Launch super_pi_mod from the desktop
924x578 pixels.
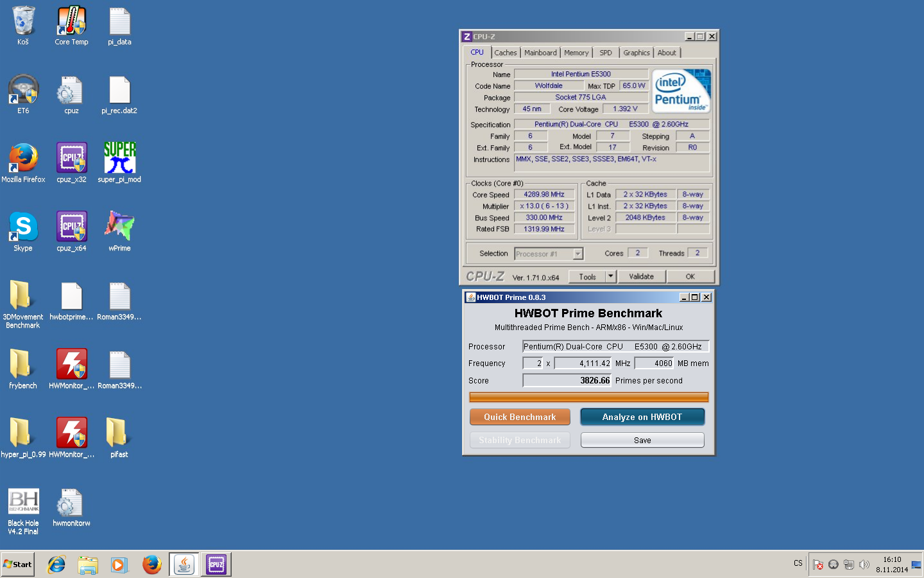(119, 163)
